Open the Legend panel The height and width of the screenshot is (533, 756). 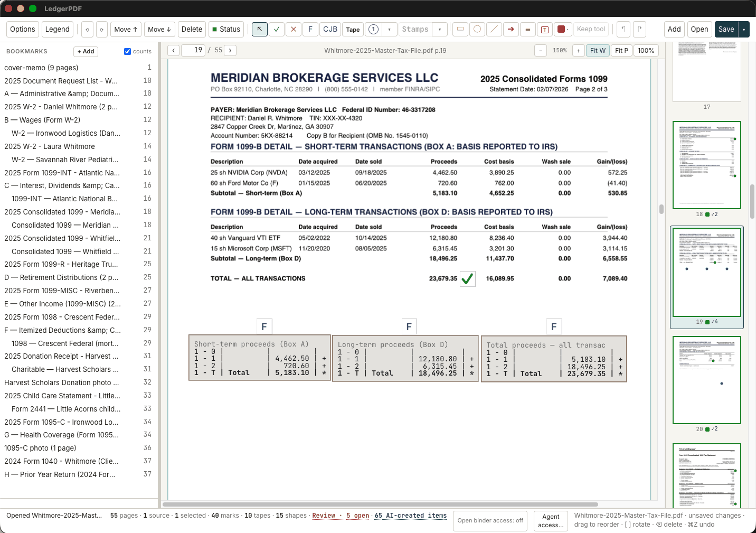pos(58,29)
